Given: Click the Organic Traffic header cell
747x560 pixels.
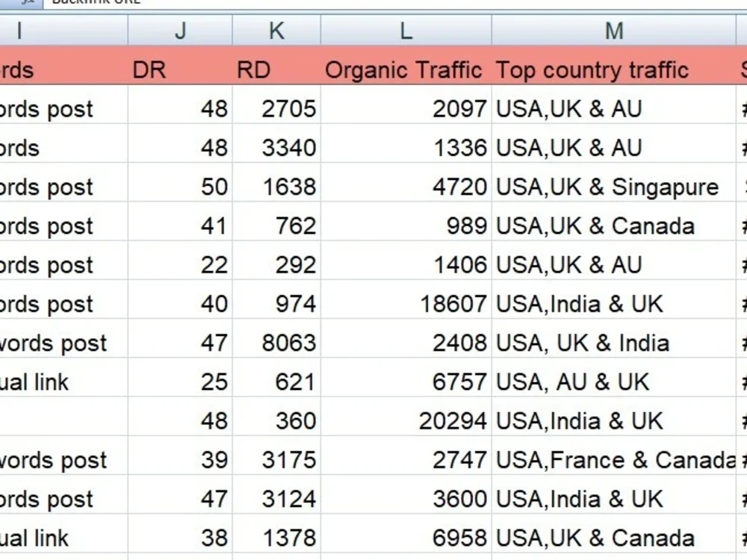Looking at the screenshot, I should [x=406, y=66].
